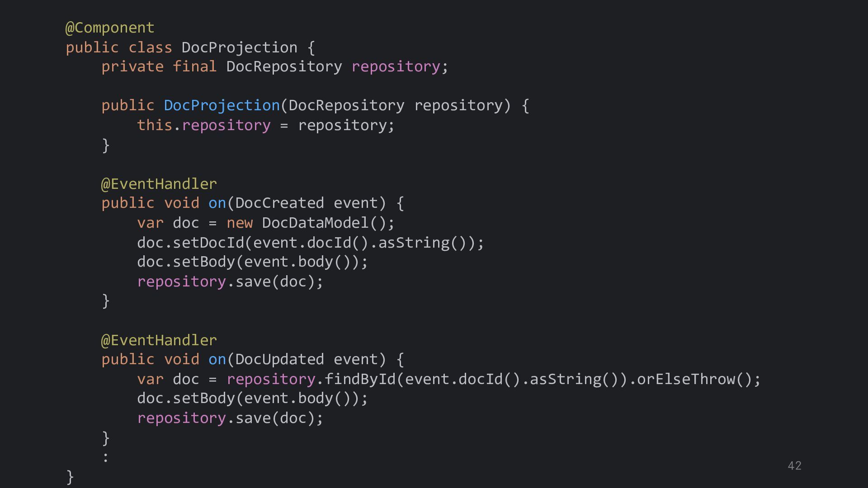This screenshot has height=488, width=868.
Task: Click the last repository.save(doc) line
Action: click(230, 418)
